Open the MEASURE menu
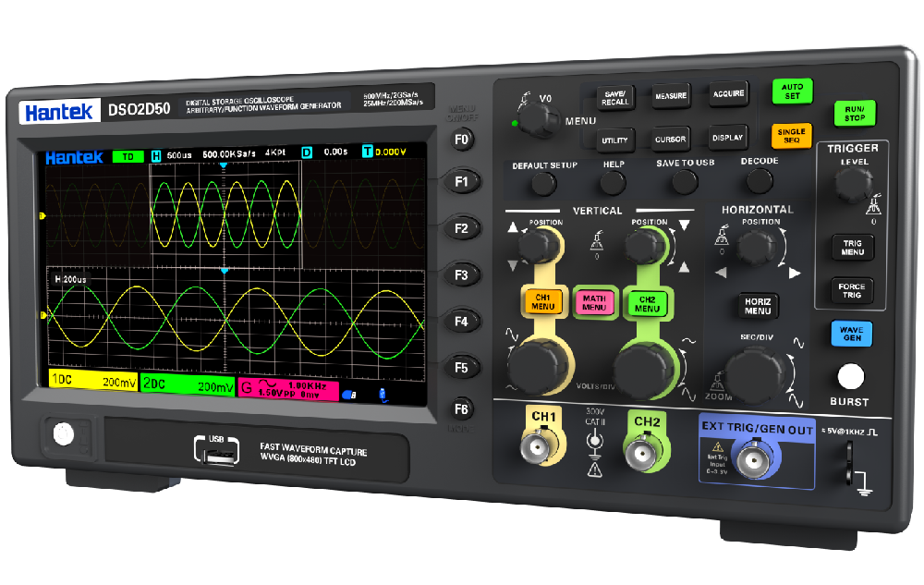924x585 pixels. (x=671, y=96)
